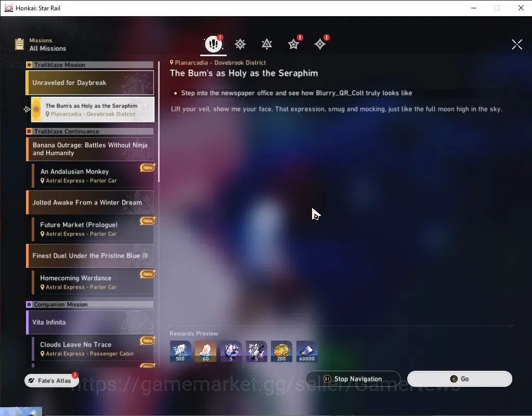Close the missions menu with X icon
Screen dimensions: 532x416
tap(517, 44)
